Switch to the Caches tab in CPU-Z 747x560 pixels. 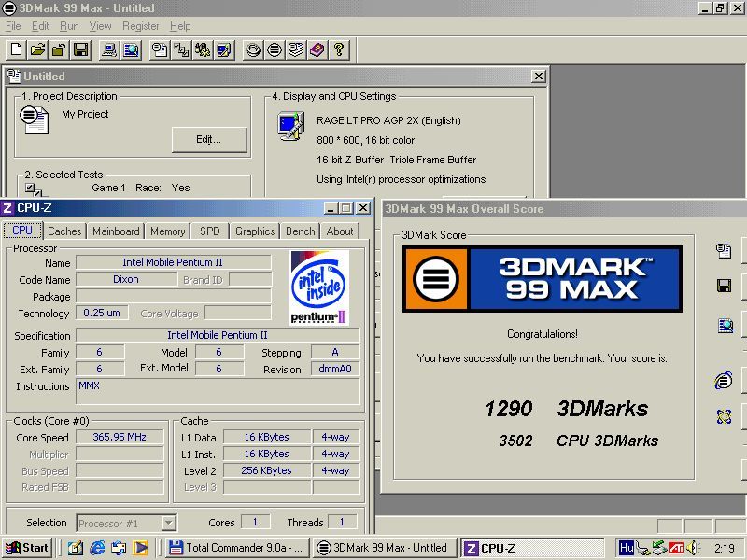coord(64,231)
